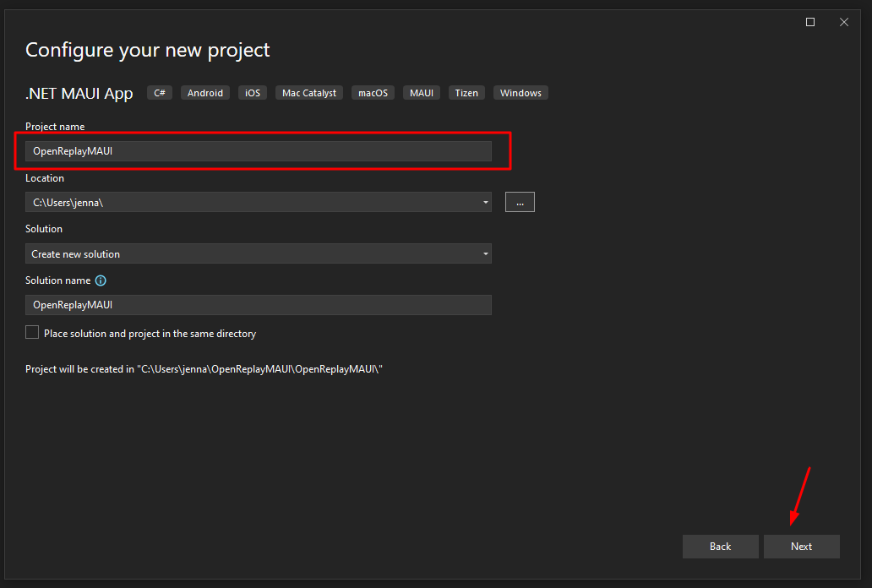Viewport: 872px width, 588px height.
Task: Click the MAUI project type tag
Action: 422,93
